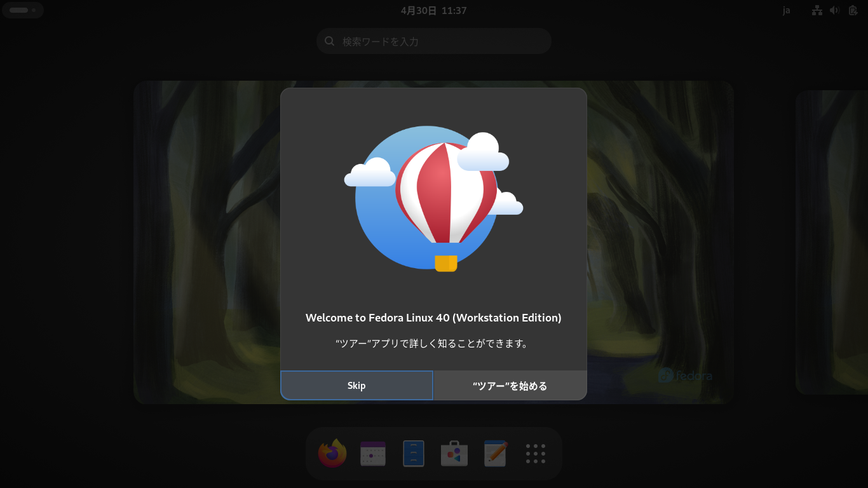Dismiss the welcome dialog with Skip
The image size is (868, 488).
pos(356,386)
